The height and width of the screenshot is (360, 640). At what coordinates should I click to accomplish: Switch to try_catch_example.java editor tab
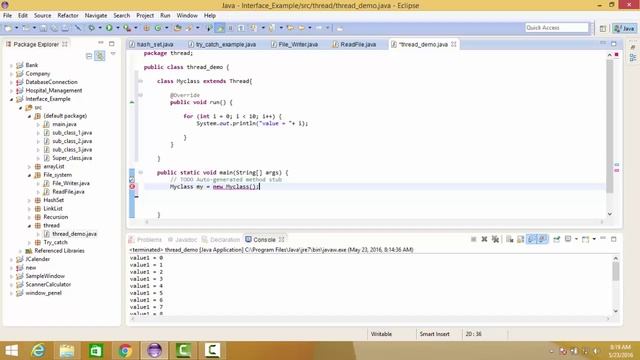[x=222, y=44]
